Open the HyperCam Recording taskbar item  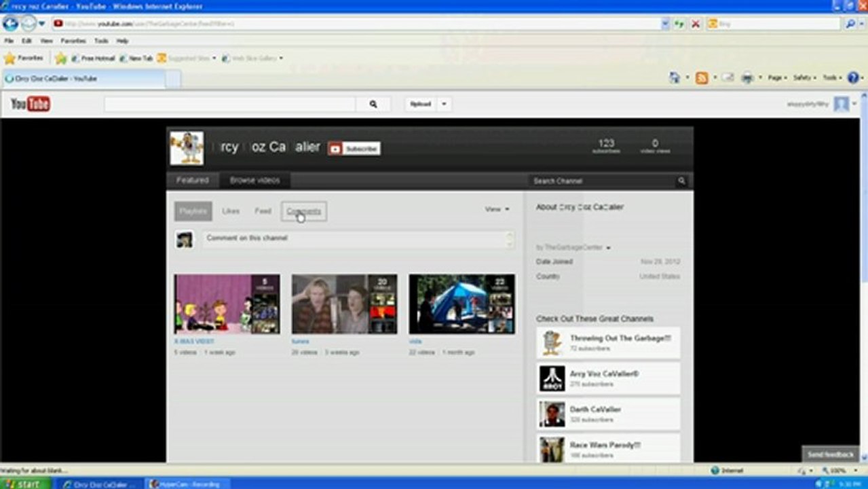click(x=189, y=484)
